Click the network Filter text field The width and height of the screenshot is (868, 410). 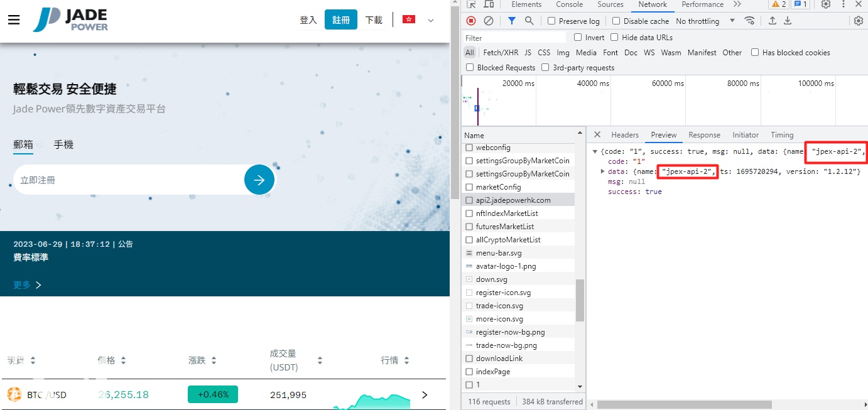pyautogui.click(x=515, y=38)
